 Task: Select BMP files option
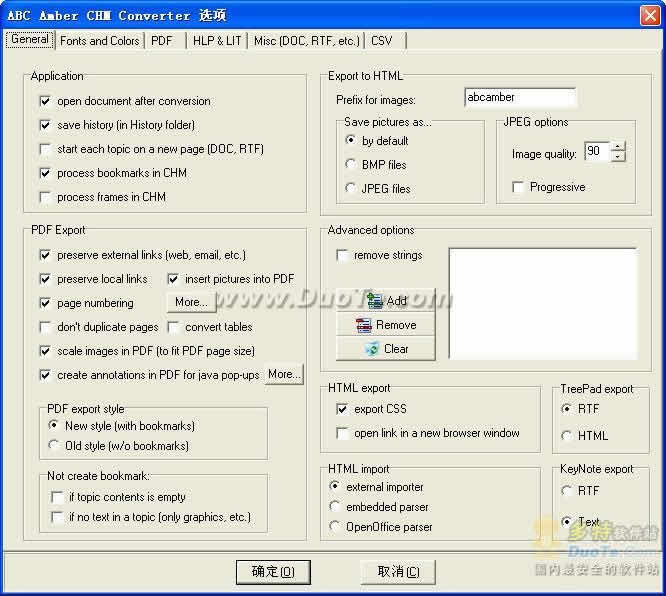click(x=350, y=164)
